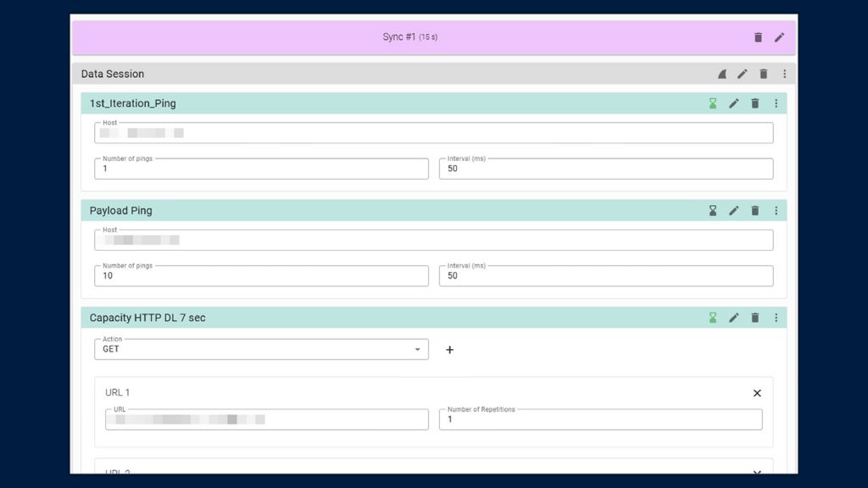Image resolution: width=868 pixels, height=488 pixels.
Task: Open the kebab menu for Data Session
Action: (x=784, y=74)
